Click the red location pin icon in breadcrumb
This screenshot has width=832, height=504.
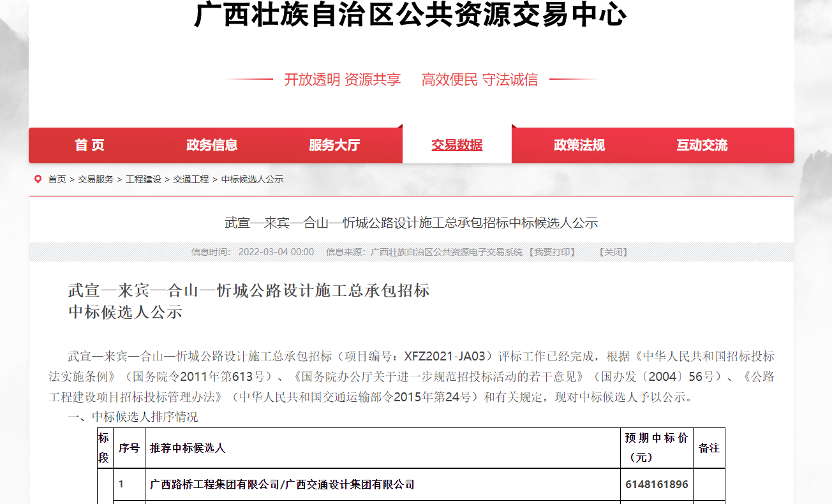pyautogui.click(x=38, y=179)
